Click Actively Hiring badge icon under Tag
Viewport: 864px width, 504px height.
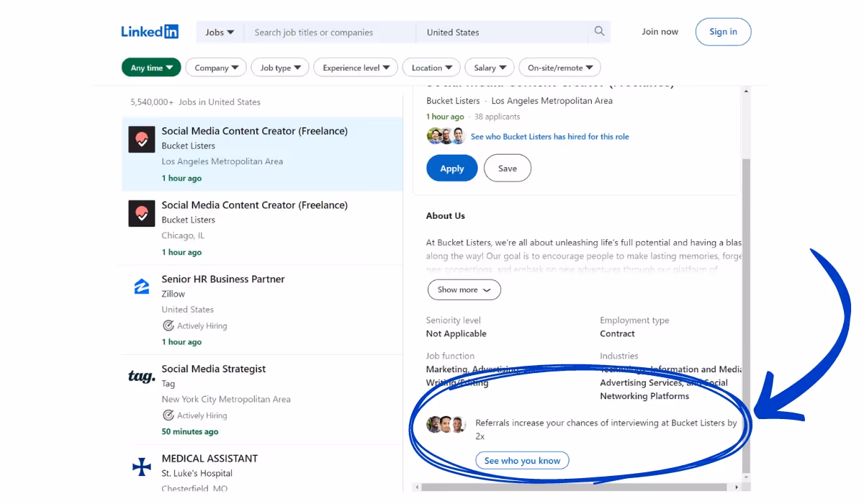click(168, 415)
